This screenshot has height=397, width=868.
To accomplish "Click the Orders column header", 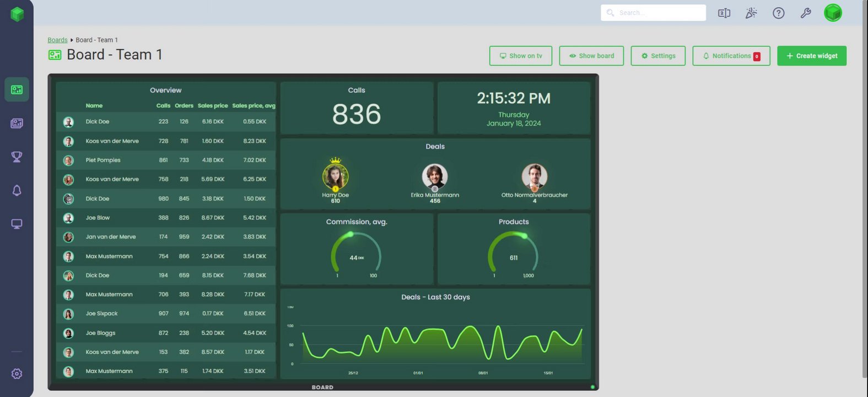I will [184, 105].
